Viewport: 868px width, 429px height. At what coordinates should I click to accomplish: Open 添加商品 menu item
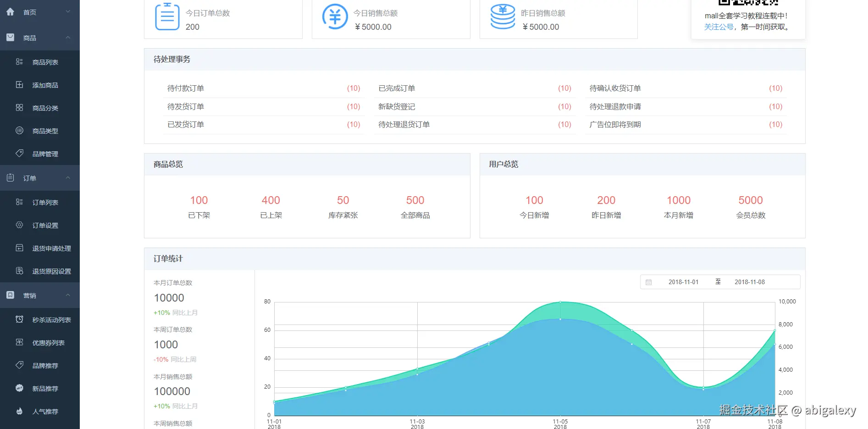(x=40, y=85)
